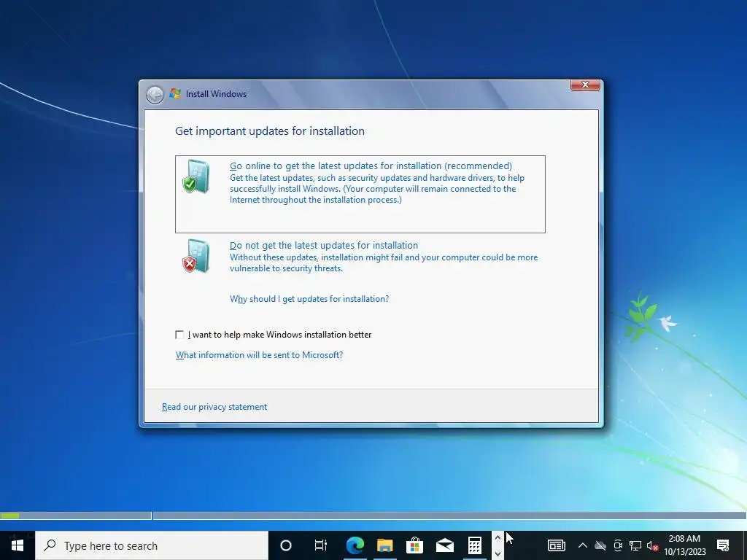Image resolution: width=747 pixels, height=560 pixels.
Task: Open Microsoft Store from taskbar
Action: pos(415,545)
